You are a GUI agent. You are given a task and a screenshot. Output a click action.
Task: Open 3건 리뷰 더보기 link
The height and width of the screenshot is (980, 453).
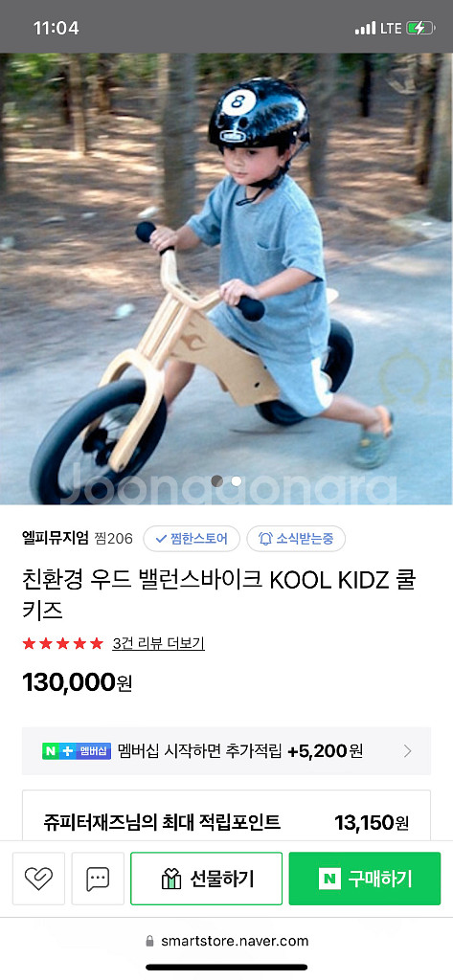pyautogui.click(x=158, y=643)
